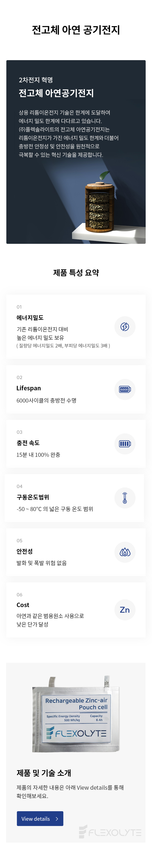Click the energy density lightning bolt icon
Screen dimensions: 152x868
[125, 327]
